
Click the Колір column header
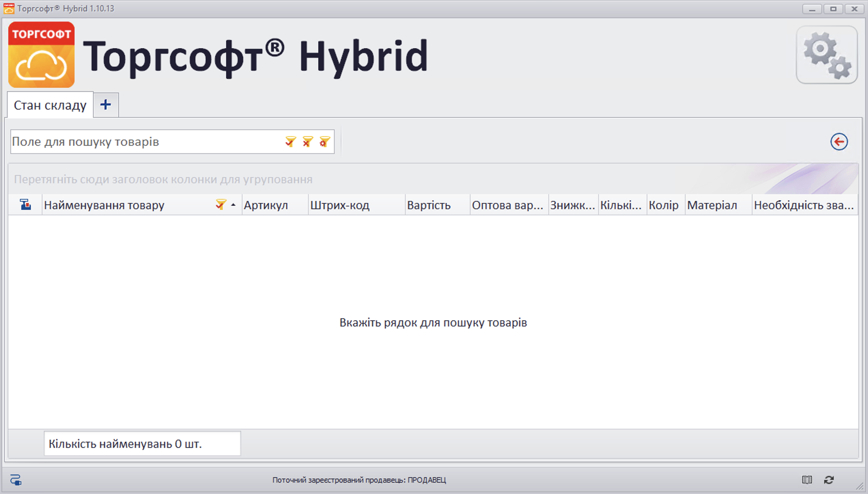click(663, 205)
